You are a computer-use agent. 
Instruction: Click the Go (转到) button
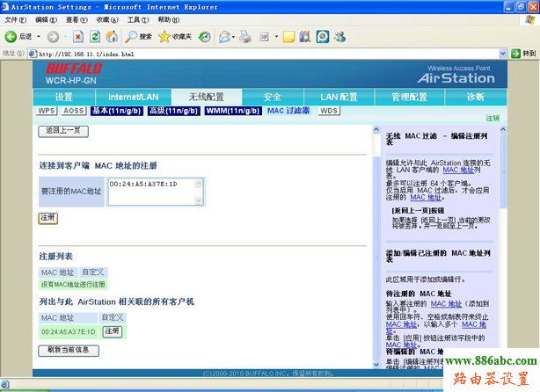click(524, 54)
